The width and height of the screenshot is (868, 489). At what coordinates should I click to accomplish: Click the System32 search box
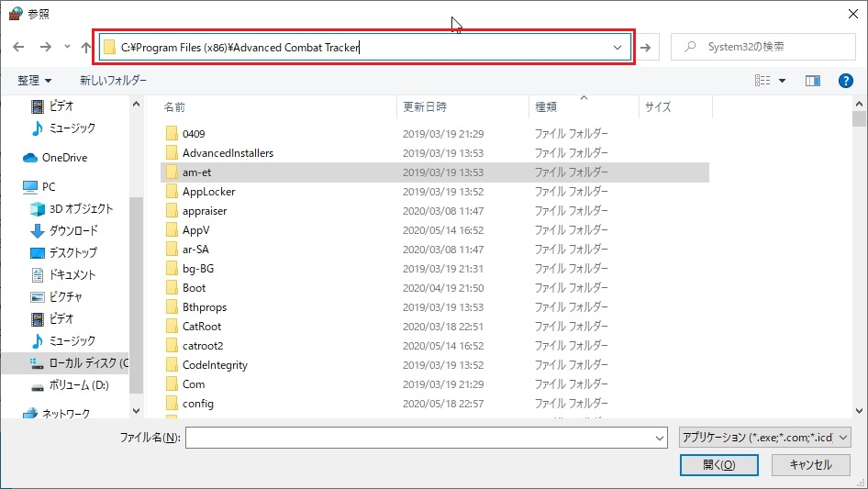pos(762,47)
